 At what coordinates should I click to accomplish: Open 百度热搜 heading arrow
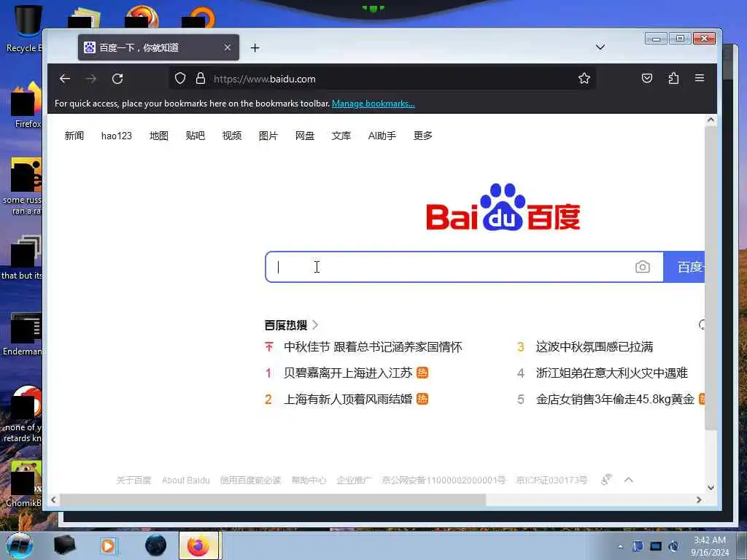pyautogui.click(x=315, y=325)
